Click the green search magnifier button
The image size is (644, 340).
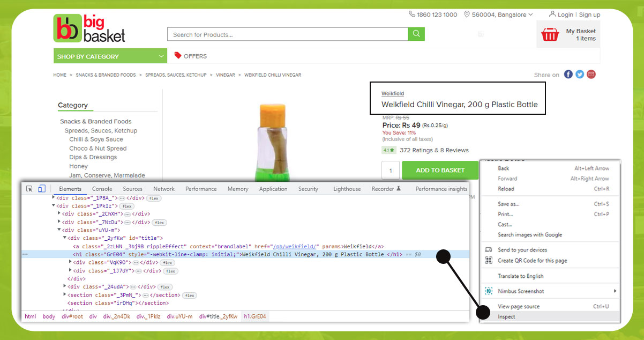click(x=416, y=34)
